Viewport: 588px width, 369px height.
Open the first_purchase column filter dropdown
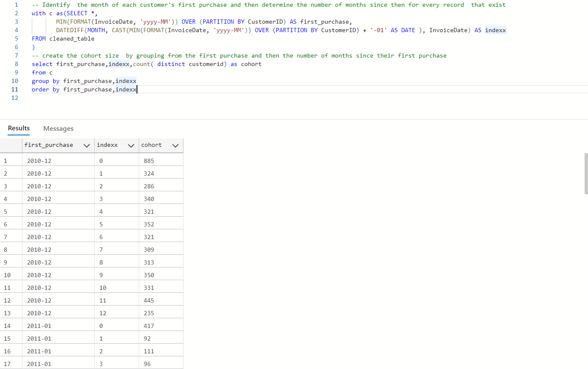coord(87,145)
